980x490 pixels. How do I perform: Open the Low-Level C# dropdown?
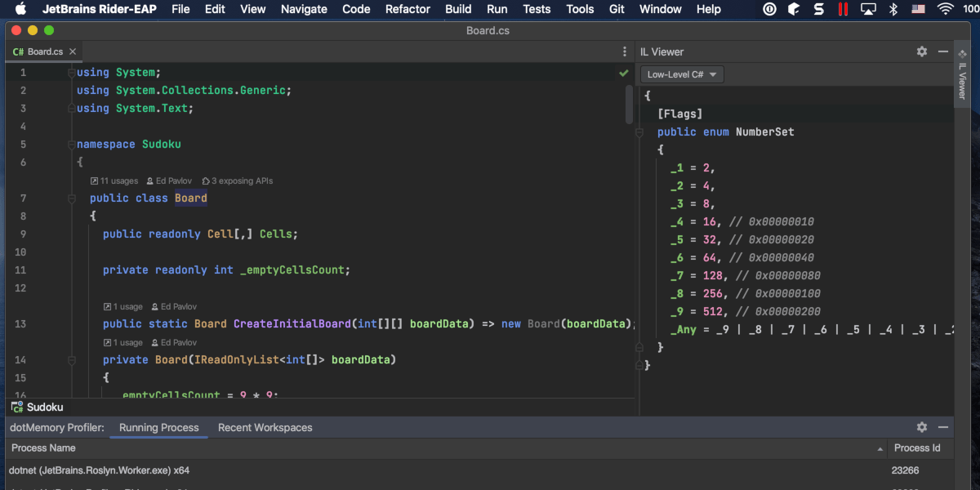tap(681, 74)
